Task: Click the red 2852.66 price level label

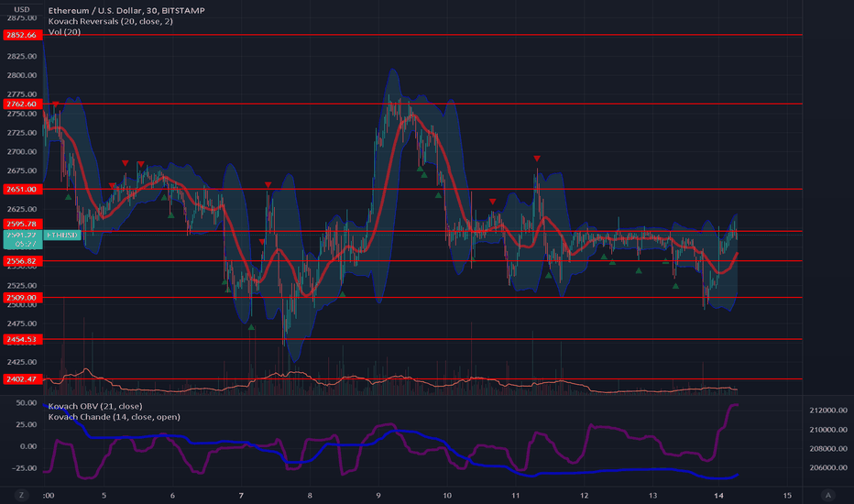Action: (22, 35)
